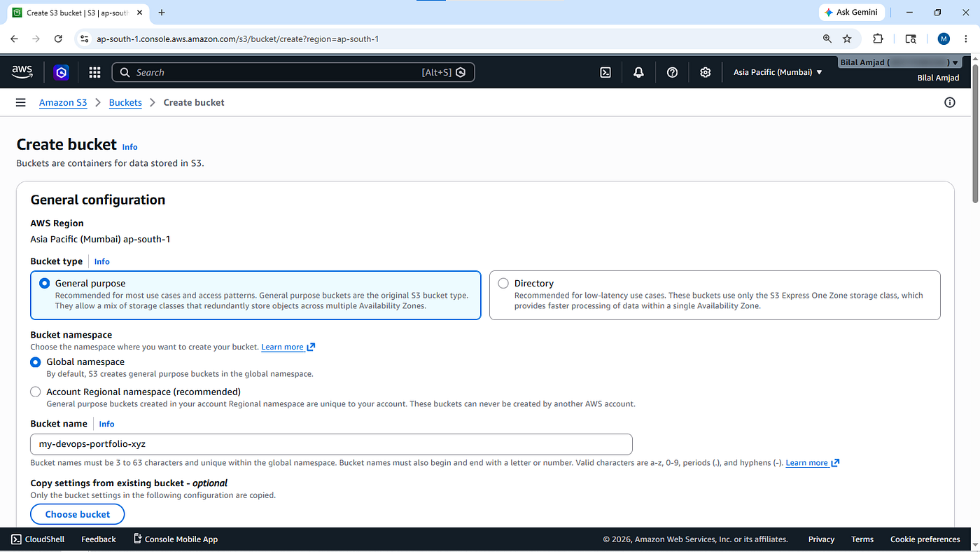
Task: Open the browser Extensions puzzle icon
Action: (878, 39)
